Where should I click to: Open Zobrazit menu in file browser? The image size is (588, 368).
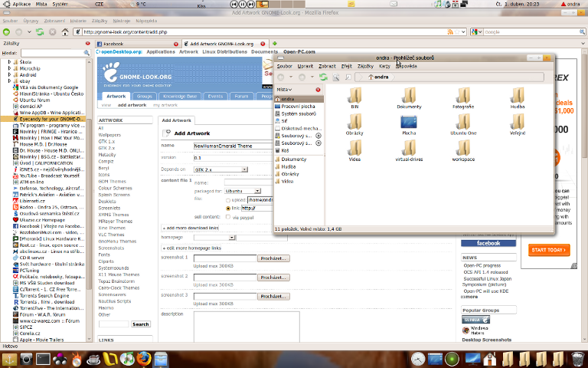coord(327,66)
